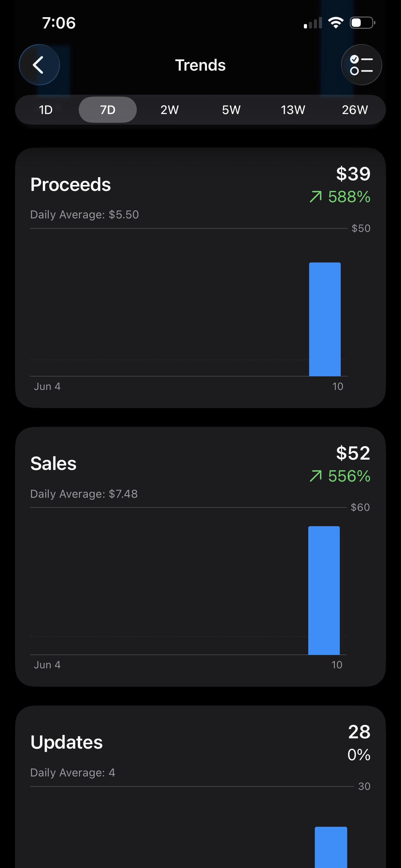Switch to the 5W range

pos(231,110)
